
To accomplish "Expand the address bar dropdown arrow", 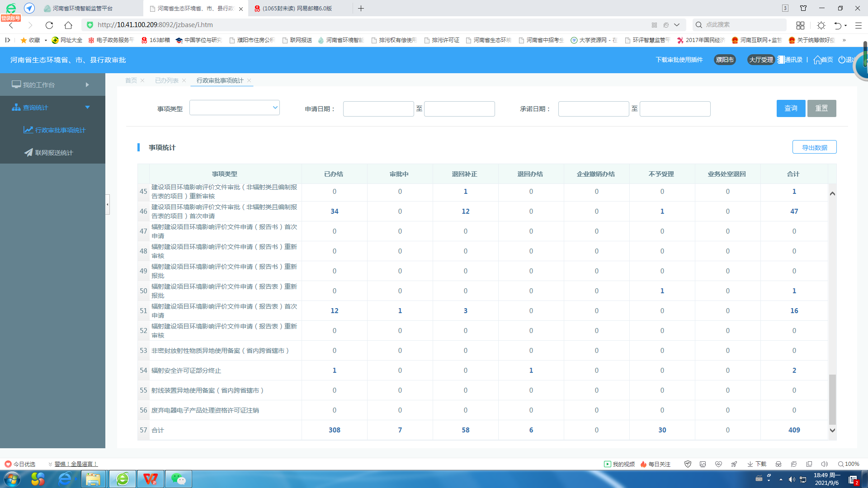I will 677,25.
